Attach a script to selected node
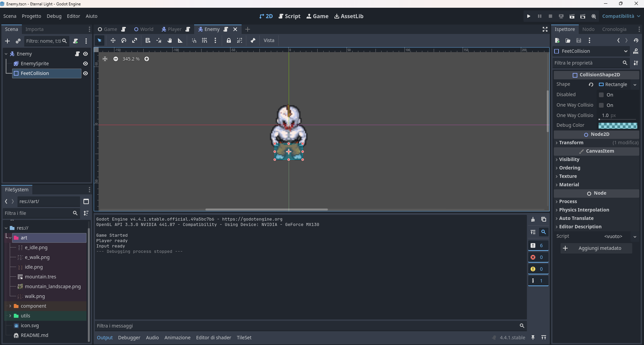The image size is (644, 345). [75, 41]
